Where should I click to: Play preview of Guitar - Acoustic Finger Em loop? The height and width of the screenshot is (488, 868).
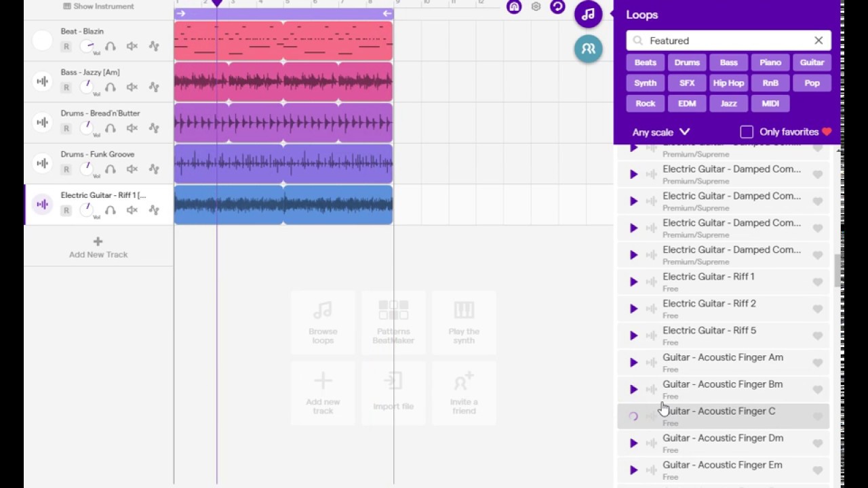click(633, 470)
